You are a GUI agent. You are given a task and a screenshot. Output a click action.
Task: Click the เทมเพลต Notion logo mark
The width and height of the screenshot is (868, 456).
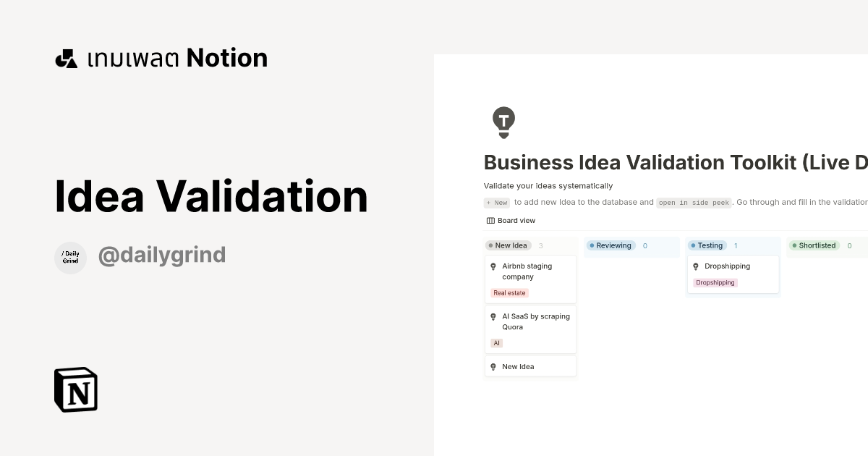66,57
